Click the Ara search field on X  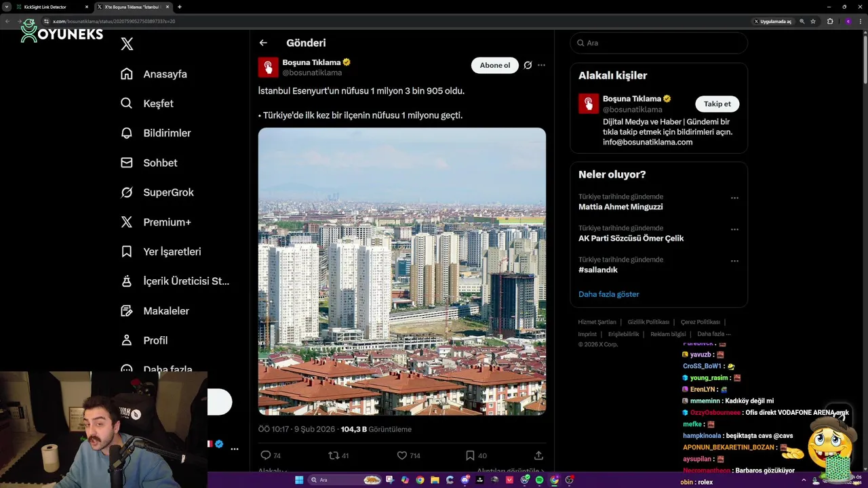658,43
